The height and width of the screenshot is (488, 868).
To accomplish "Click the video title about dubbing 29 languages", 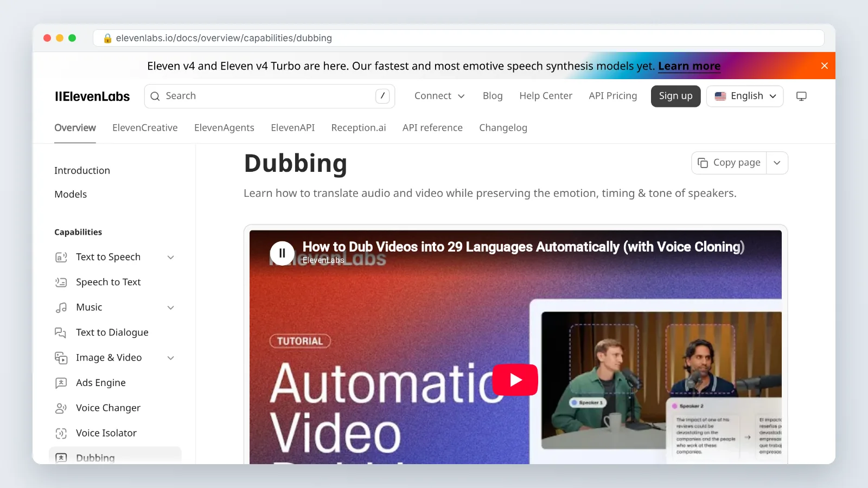I will pos(524,247).
